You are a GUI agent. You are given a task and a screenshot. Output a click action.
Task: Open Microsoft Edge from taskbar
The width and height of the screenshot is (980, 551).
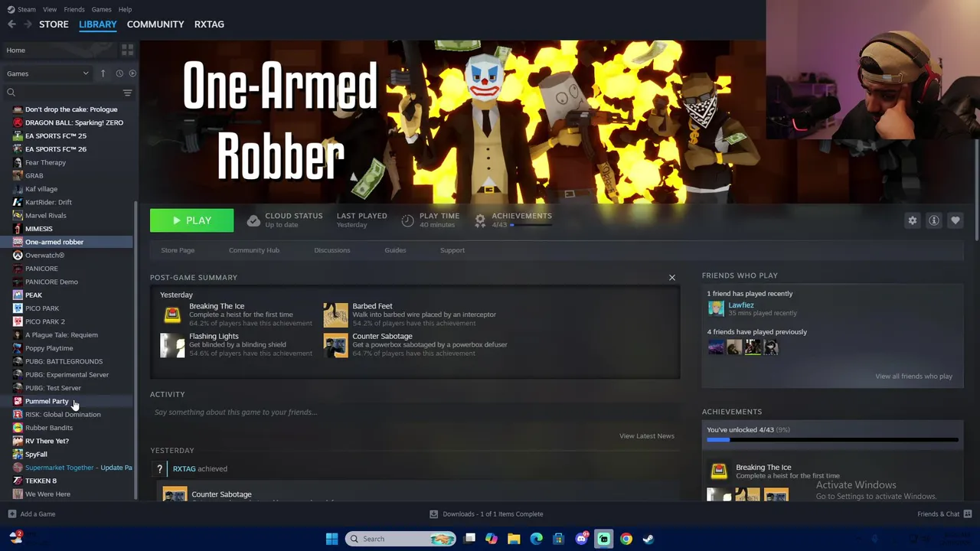click(x=536, y=539)
